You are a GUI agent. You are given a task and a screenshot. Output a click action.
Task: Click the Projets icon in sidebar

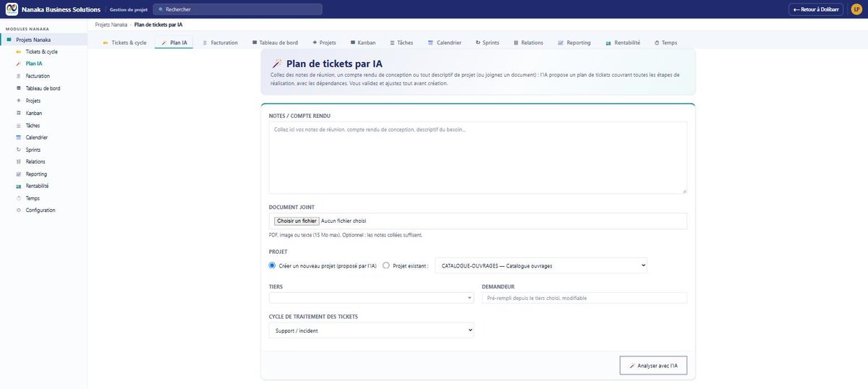(x=19, y=101)
